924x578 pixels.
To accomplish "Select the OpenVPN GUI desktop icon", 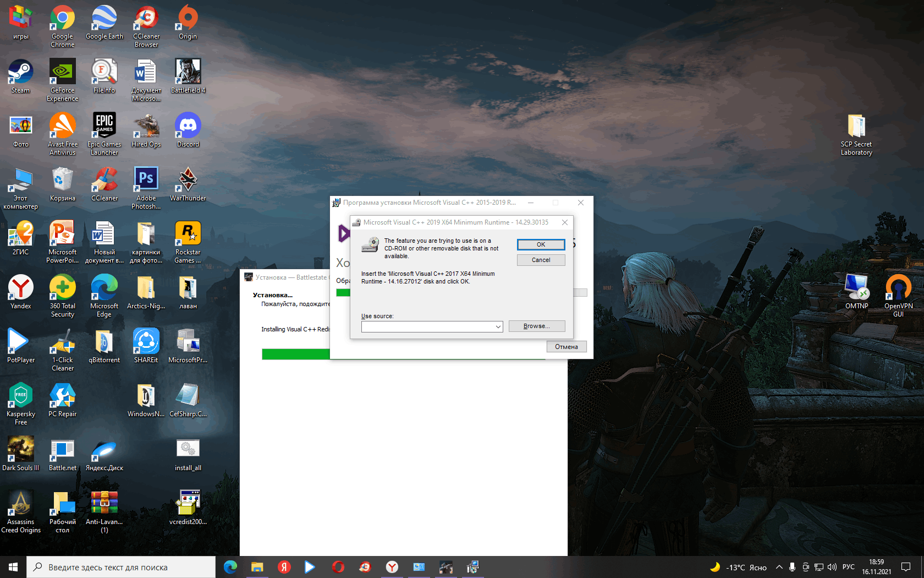I will click(899, 296).
